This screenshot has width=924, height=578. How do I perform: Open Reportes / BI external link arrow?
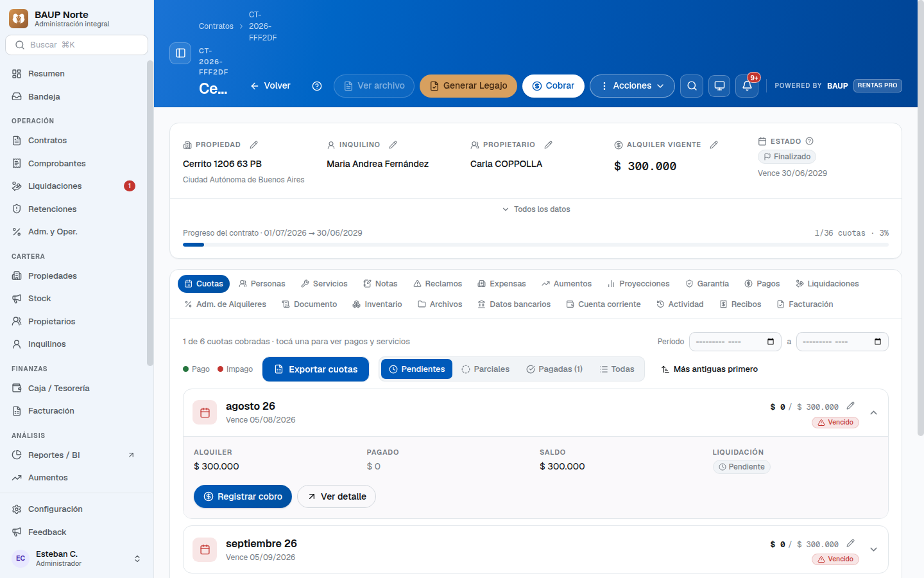pyautogui.click(x=131, y=455)
